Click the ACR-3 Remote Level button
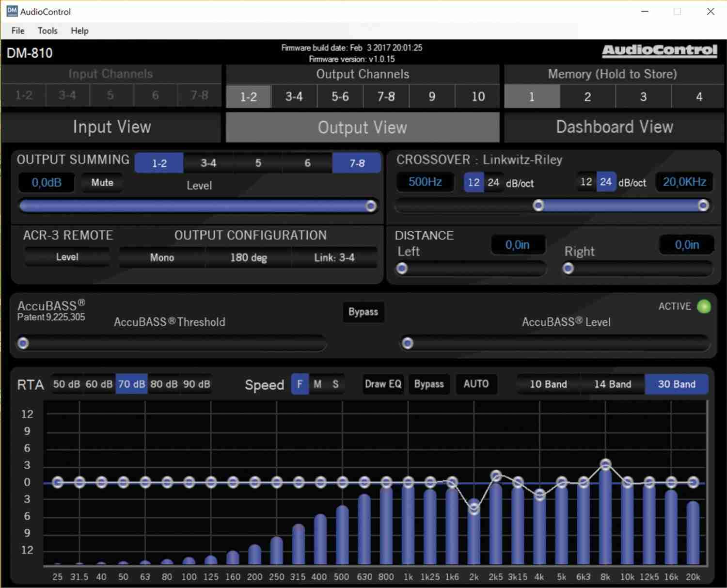727x588 pixels. click(x=67, y=257)
